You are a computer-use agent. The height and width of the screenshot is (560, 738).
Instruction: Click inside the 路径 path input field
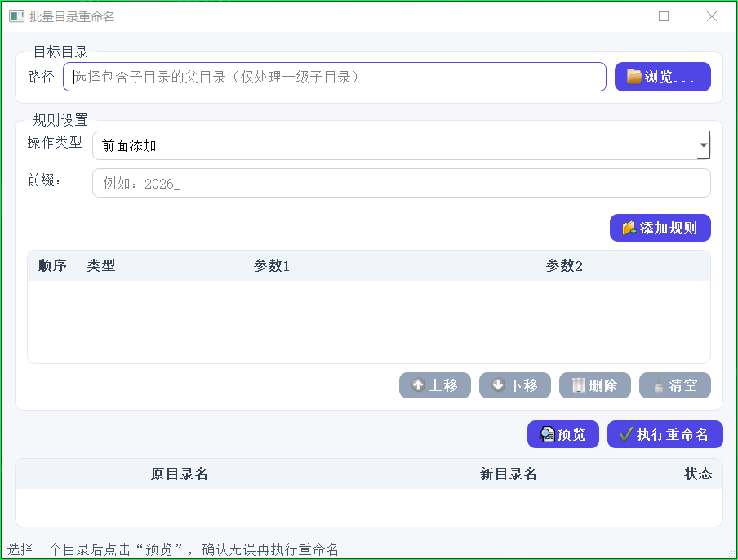(x=335, y=76)
